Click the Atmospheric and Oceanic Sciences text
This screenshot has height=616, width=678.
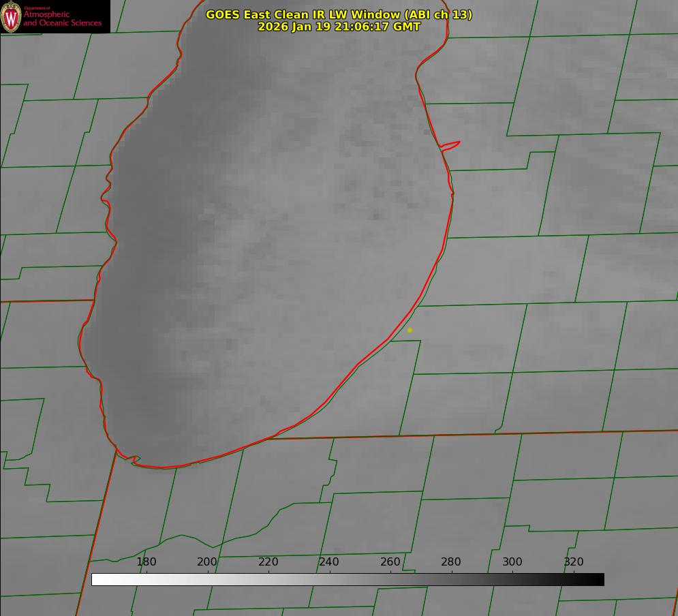click(x=62, y=18)
